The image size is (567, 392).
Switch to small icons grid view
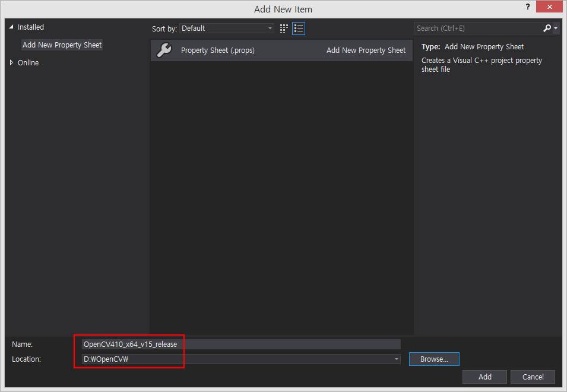pyautogui.click(x=284, y=28)
